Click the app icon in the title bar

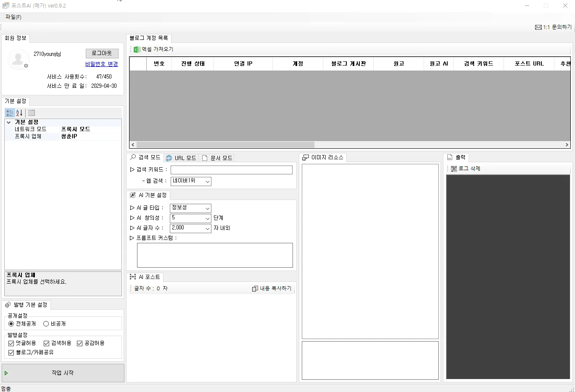[x=5, y=5]
